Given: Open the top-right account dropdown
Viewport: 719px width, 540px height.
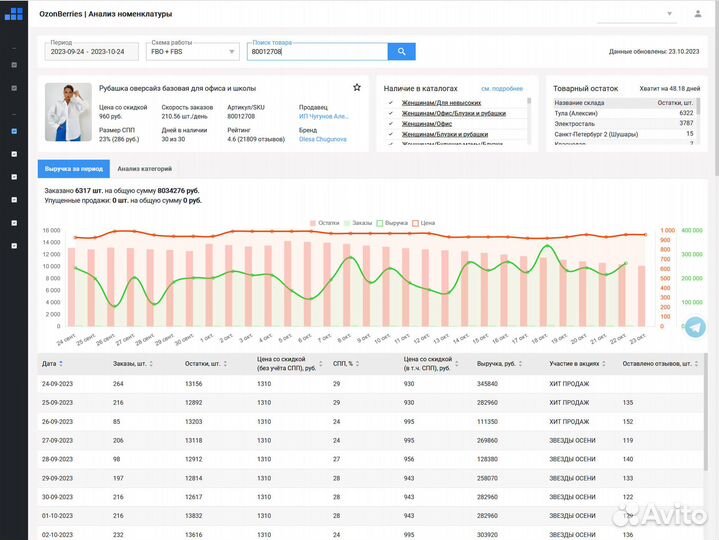Looking at the screenshot, I should coord(670,14).
